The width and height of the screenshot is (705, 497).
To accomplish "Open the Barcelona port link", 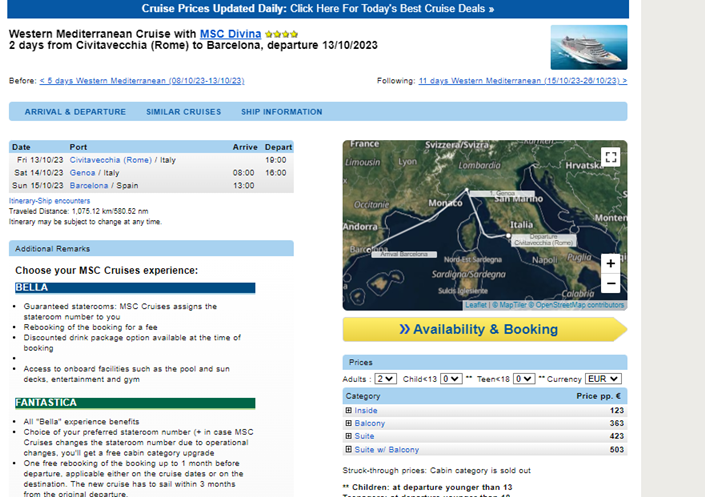I will pyautogui.click(x=89, y=186).
